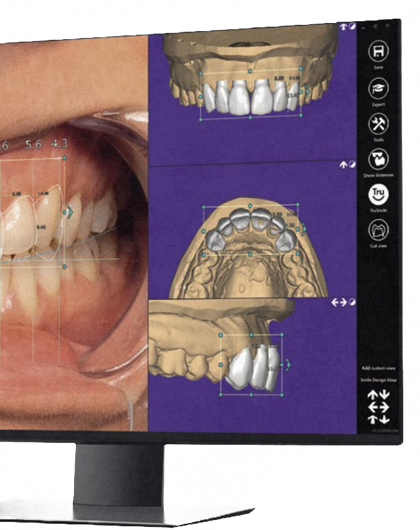Activate the Cut view icon
The image size is (420, 530).
coord(378,231)
